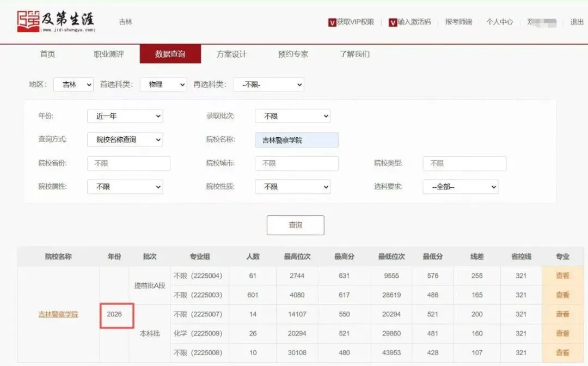Open the 选科要求 dropdown showing 全部
This screenshot has height=366, width=588.
[460, 186]
